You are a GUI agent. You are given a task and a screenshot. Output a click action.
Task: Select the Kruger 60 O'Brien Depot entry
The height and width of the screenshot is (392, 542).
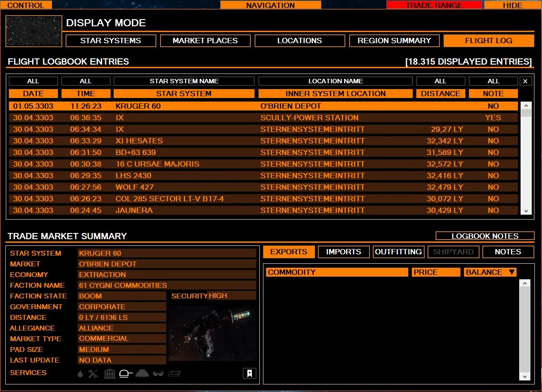263,106
